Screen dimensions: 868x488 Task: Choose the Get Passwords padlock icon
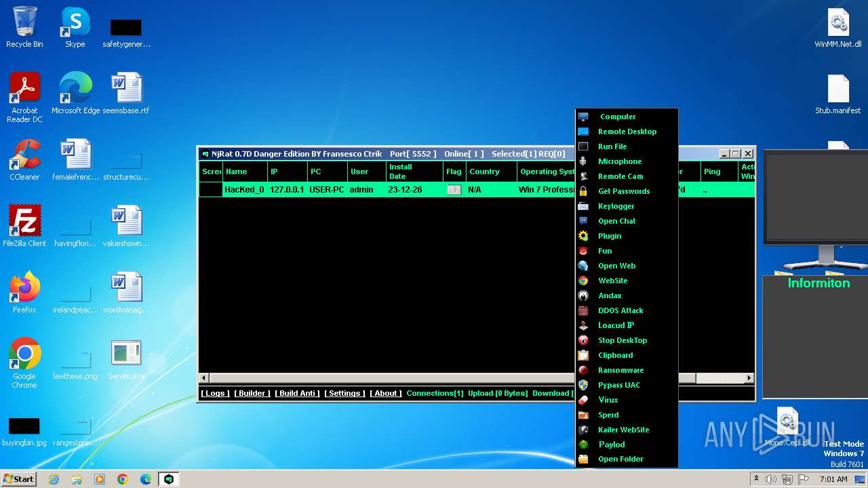tap(583, 191)
